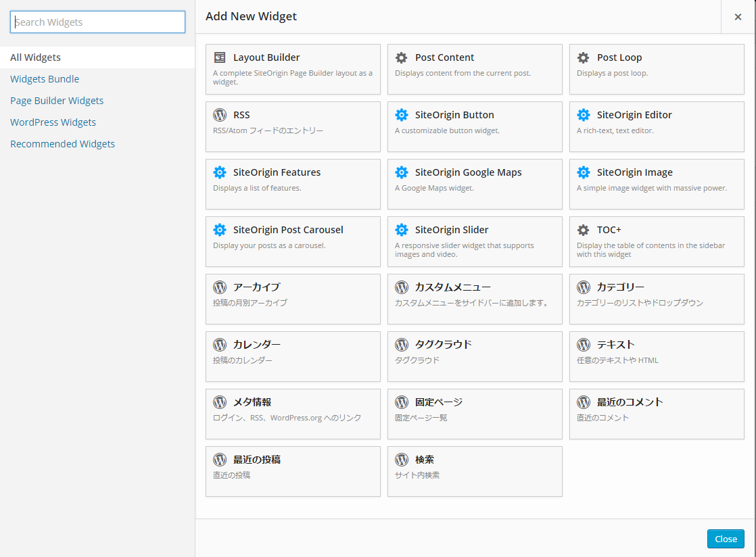Click the TOC+ sidebar description text

651,250
